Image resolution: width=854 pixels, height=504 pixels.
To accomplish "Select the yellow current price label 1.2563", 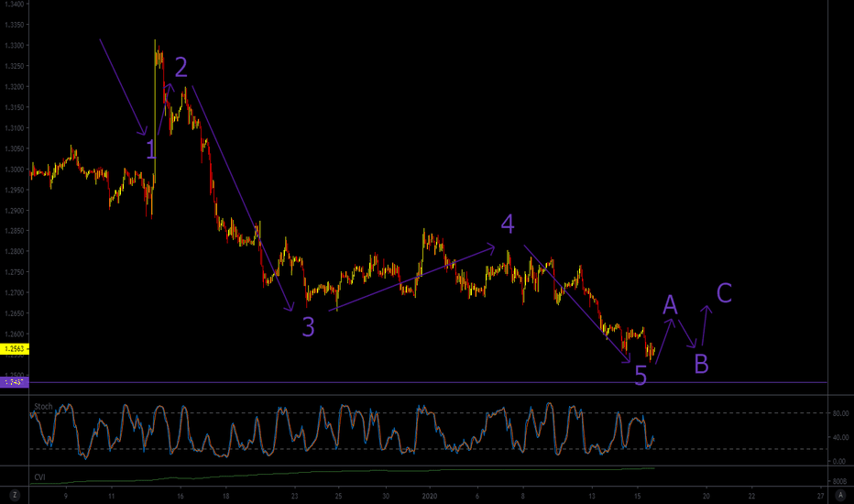I will coord(15,349).
